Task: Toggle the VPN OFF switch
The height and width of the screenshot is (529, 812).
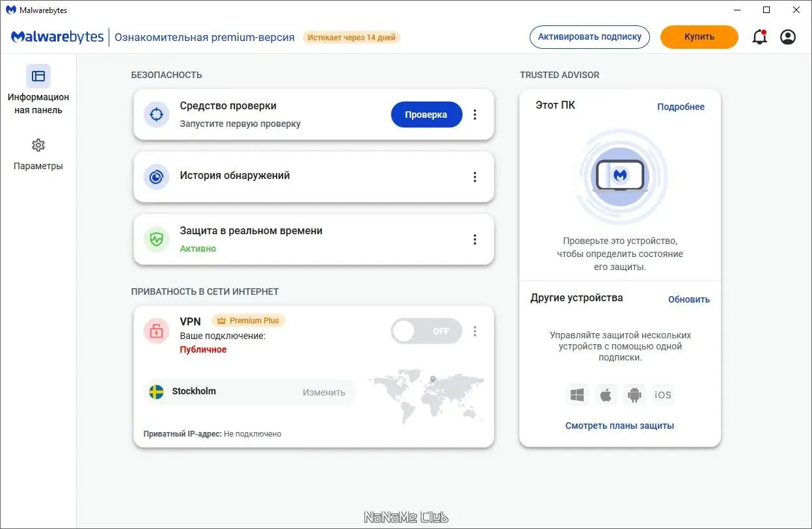Action: pyautogui.click(x=427, y=331)
